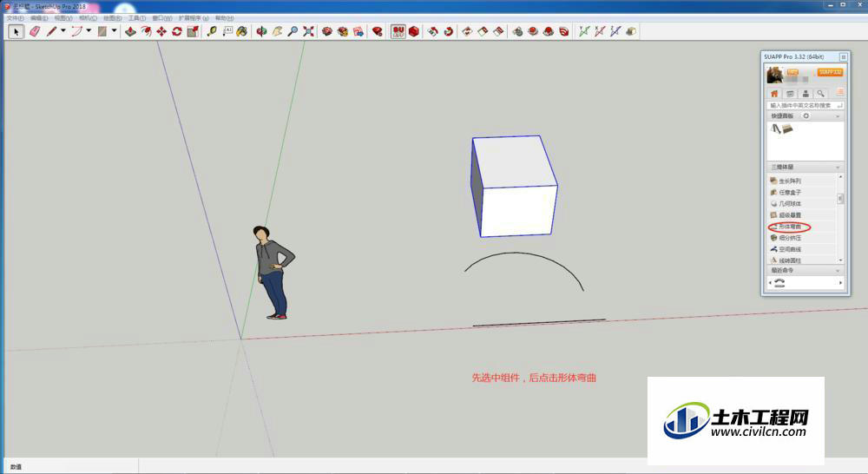Open the SUAPP user profile tab icon
The height and width of the screenshot is (474, 868).
[x=806, y=94]
